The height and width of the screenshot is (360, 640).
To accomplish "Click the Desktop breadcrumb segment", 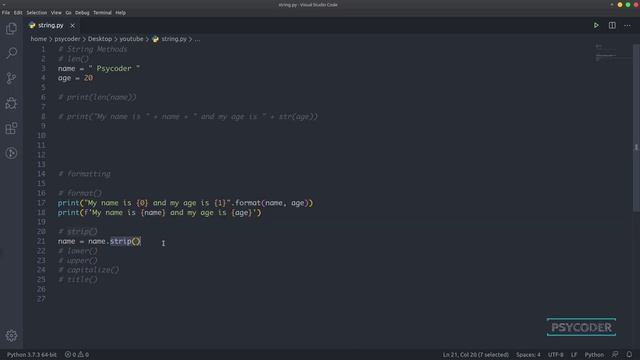I will click(100, 39).
